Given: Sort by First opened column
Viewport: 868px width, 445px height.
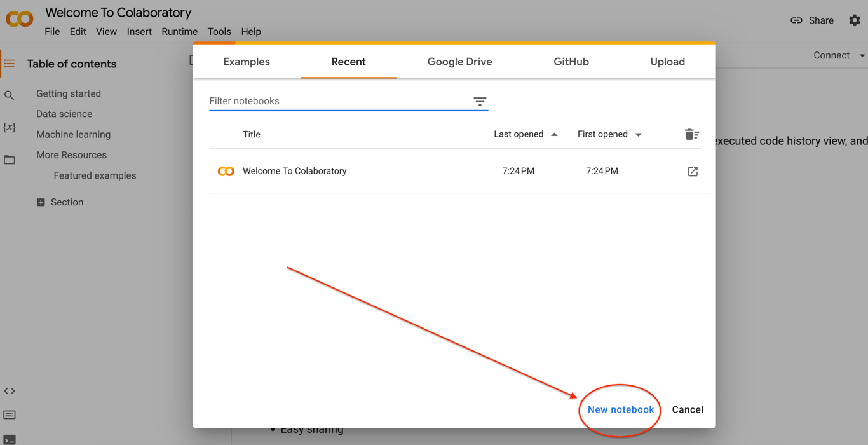Looking at the screenshot, I should click(609, 134).
